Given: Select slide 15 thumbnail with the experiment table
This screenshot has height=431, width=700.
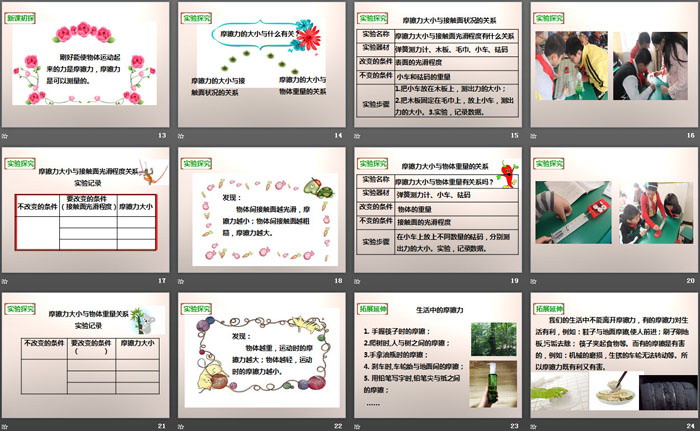Looking at the screenshot, I should tap(438, 65).
